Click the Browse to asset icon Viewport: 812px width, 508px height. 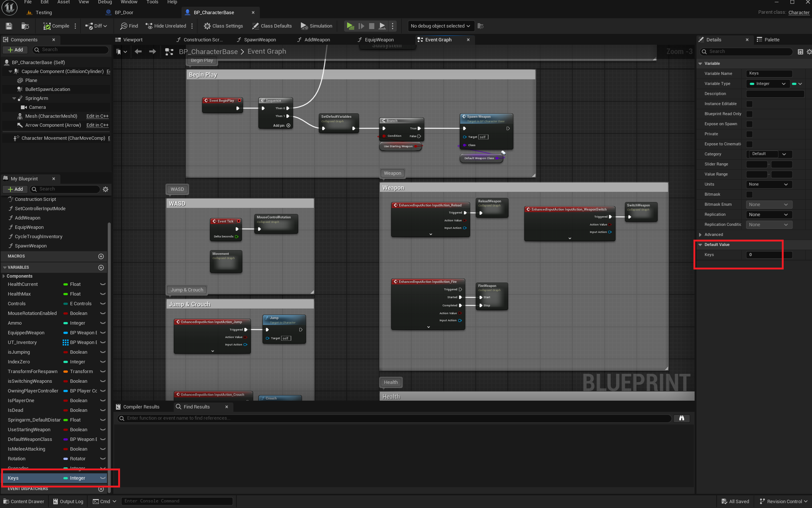25,26
